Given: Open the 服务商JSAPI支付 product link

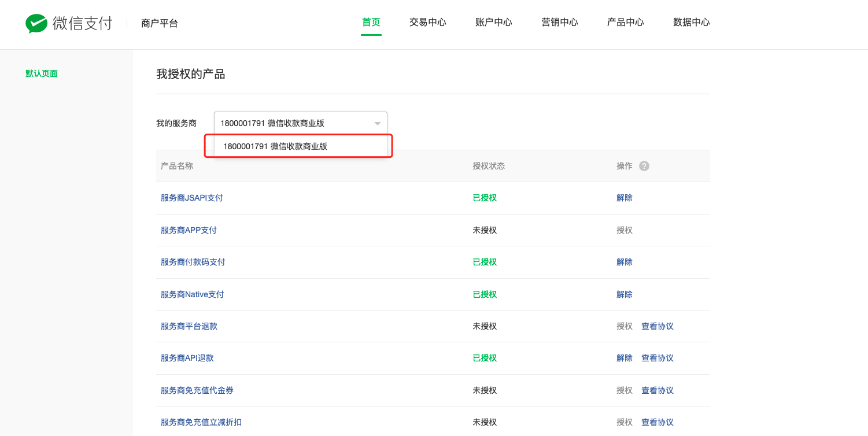Looking at the screenshot, I should pos(192,198).
